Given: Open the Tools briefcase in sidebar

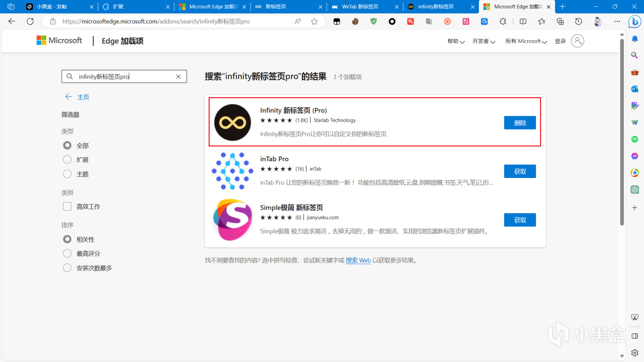Looking at the screenshot, I should (x=635, y=72).
